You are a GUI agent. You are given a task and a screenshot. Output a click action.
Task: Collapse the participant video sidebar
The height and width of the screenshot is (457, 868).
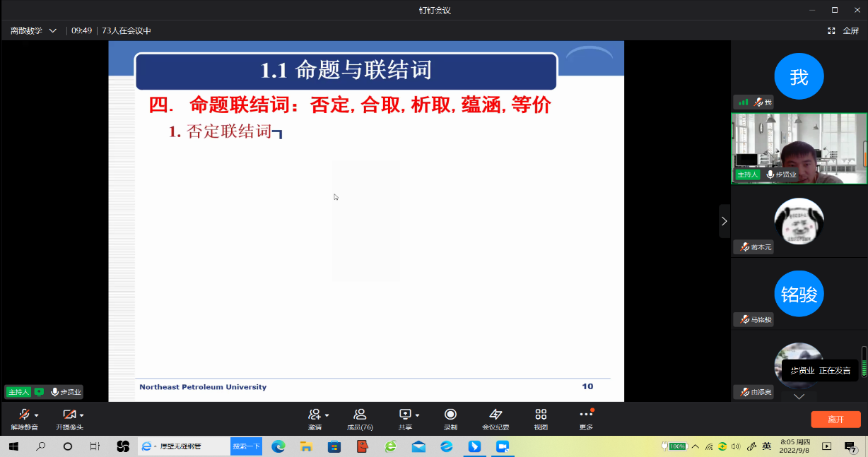(724, 221)
